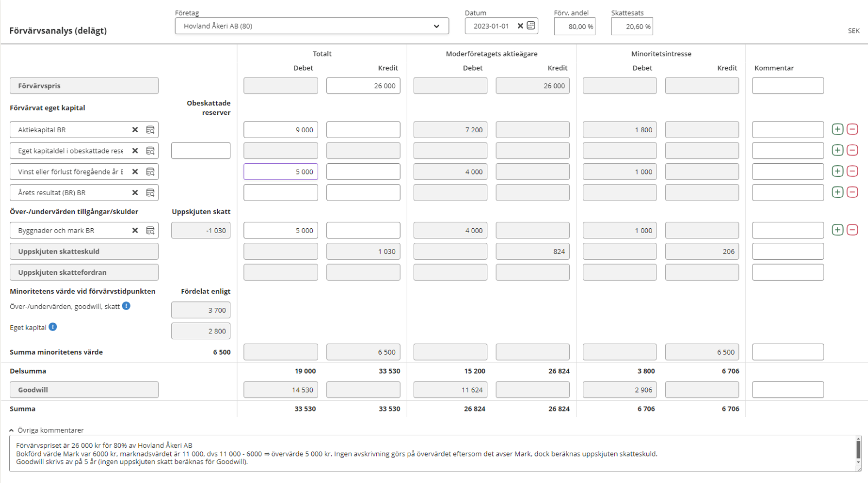This screenshot has width=868, height=483.
Task: Click the Förvärvspris total Kredit field
Action: (x=363, y=86)
